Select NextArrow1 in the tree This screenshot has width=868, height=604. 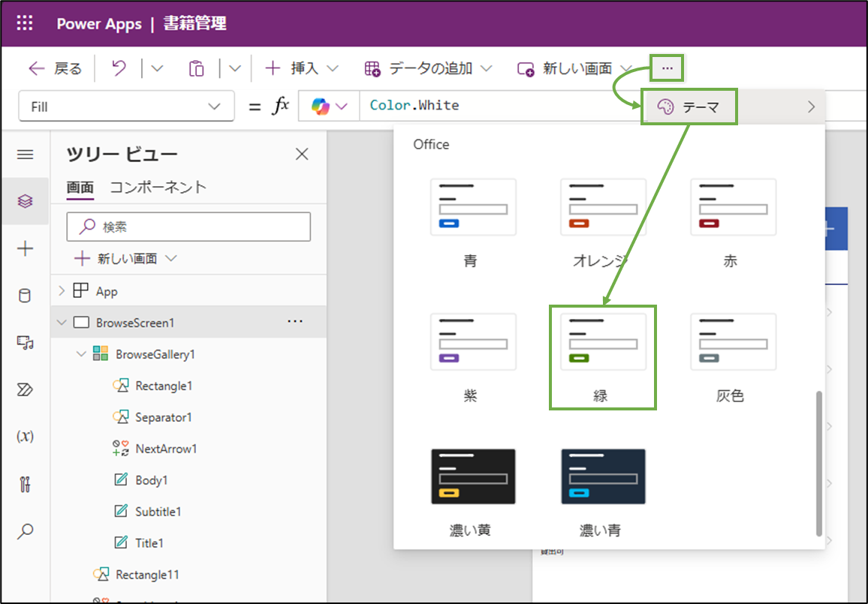(x=166, y=449)
